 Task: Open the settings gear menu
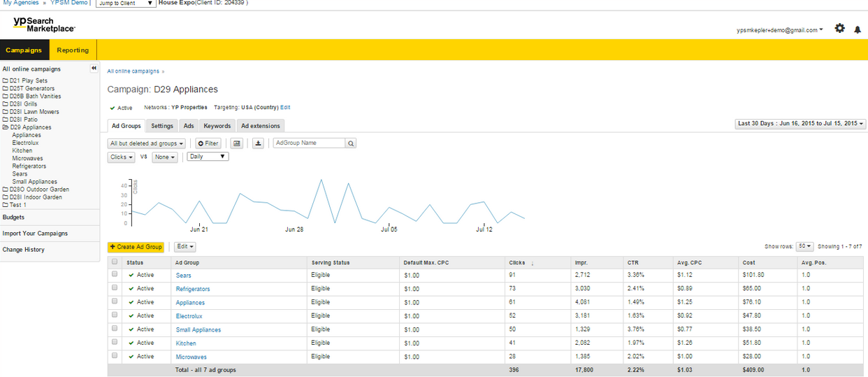[839, 29]
